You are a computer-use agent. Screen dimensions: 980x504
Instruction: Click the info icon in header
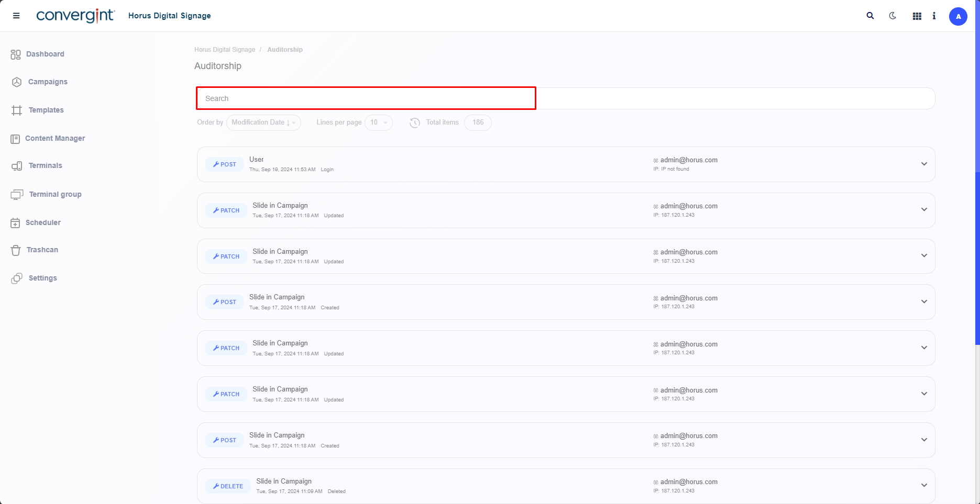tap(934, 16)
